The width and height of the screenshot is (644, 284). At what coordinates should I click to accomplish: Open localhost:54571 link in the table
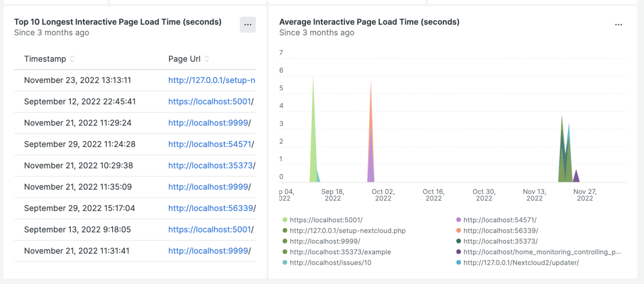[x=209, y=144]
